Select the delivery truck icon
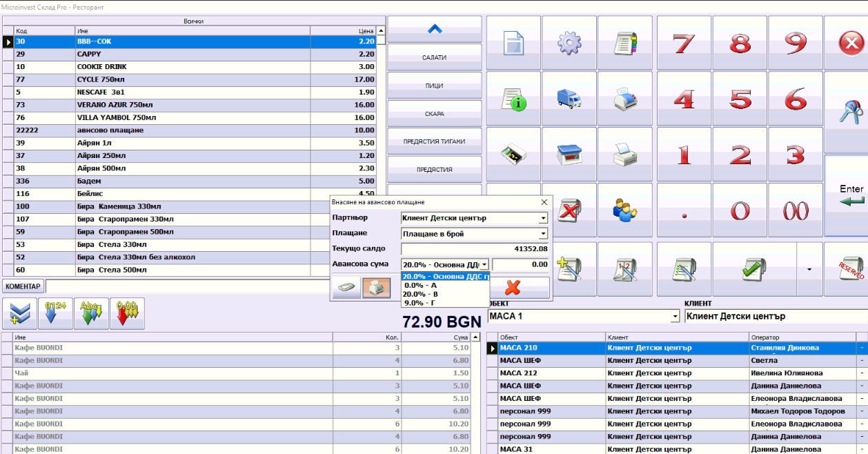This screenshot has height=454, width=868. 569,99
